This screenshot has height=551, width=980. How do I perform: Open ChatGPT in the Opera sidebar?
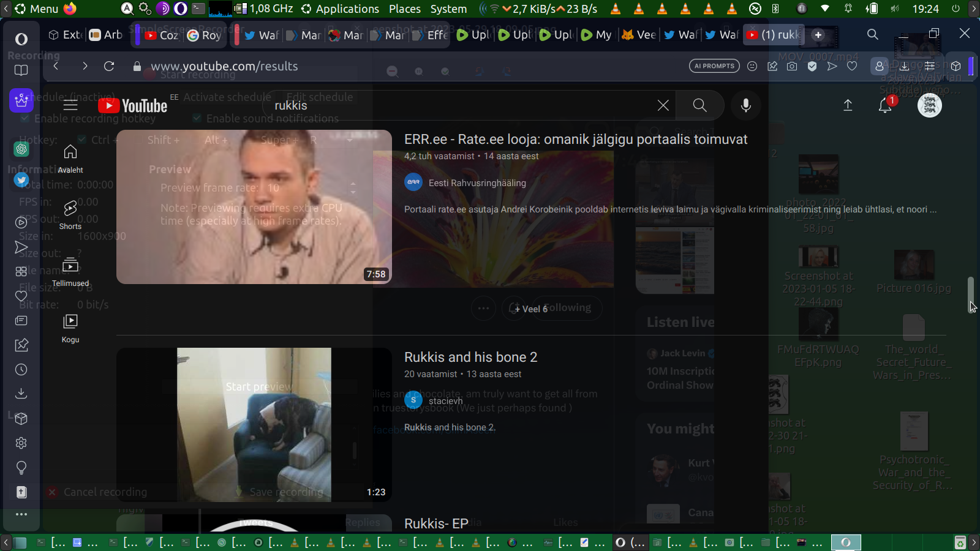21,149
